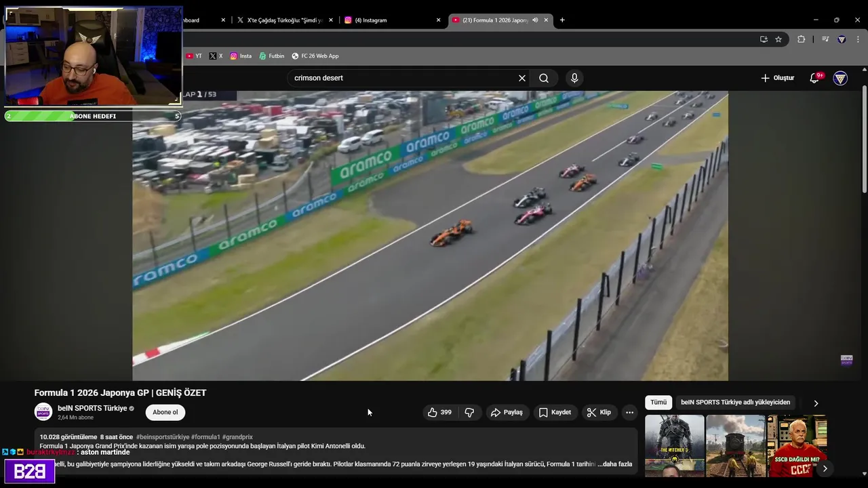Click the Paylaş share button
The image size is (868, 488).
point(507,412)
